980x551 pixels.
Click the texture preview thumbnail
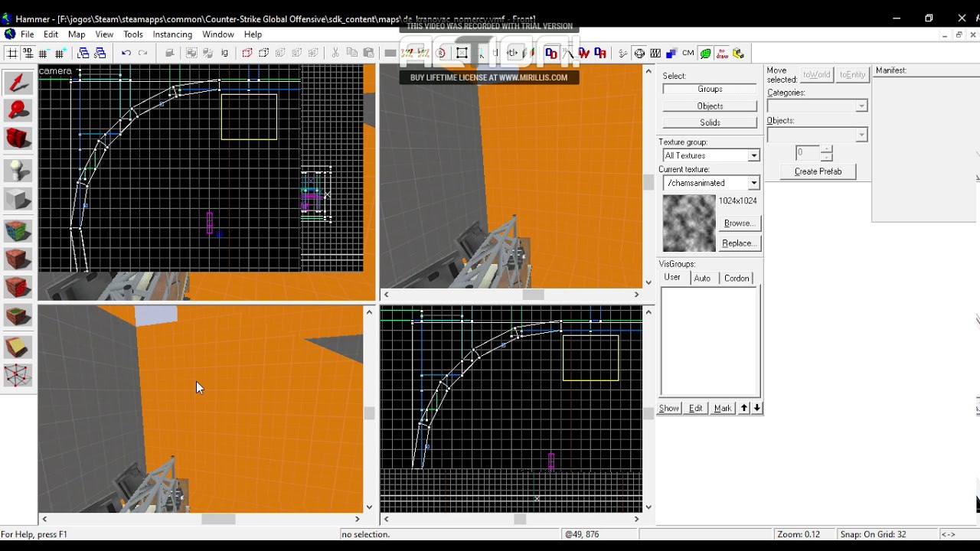(688, 223)
